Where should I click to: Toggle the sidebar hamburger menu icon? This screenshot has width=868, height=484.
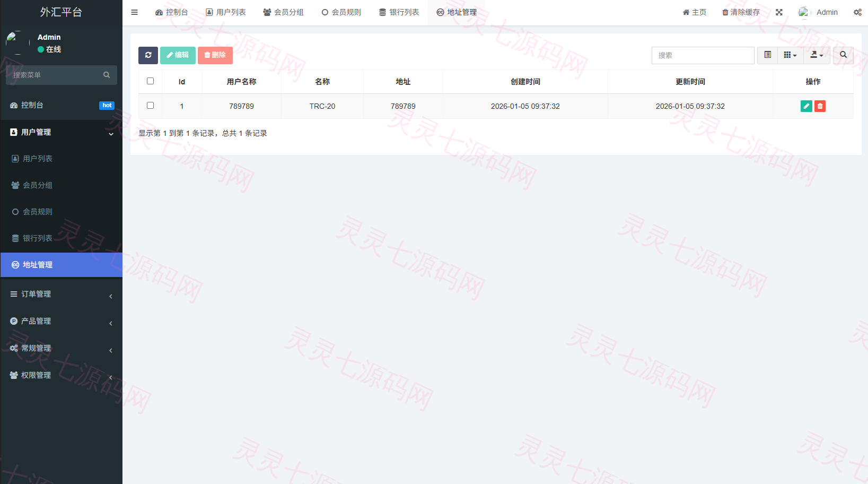pyautogui.click(x=134, y=12)
